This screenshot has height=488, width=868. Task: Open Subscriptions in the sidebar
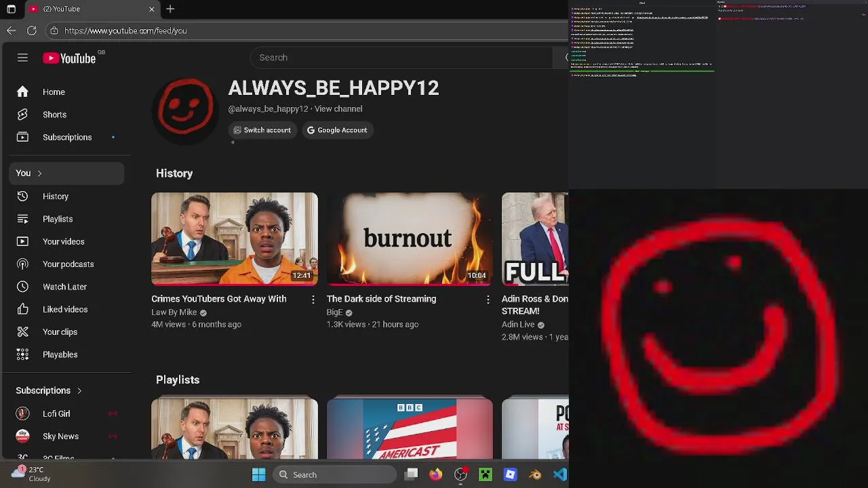(66, 137)
